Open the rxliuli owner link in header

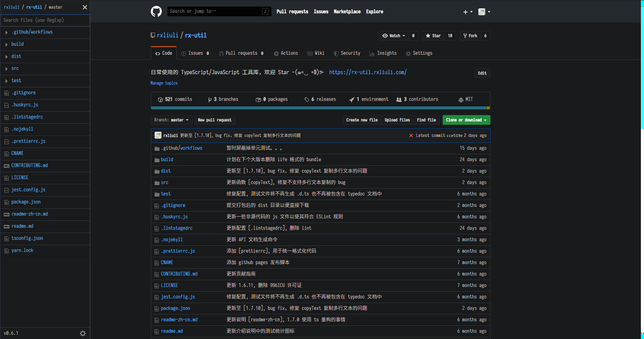click(x=167, y=35)
